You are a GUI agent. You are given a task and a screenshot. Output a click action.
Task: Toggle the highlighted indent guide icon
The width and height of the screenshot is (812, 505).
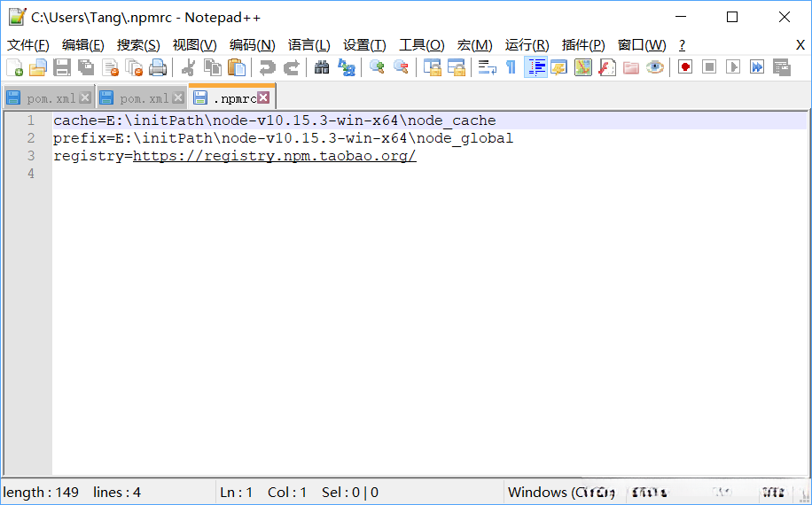pyautogui.click(x=535, y=67)
